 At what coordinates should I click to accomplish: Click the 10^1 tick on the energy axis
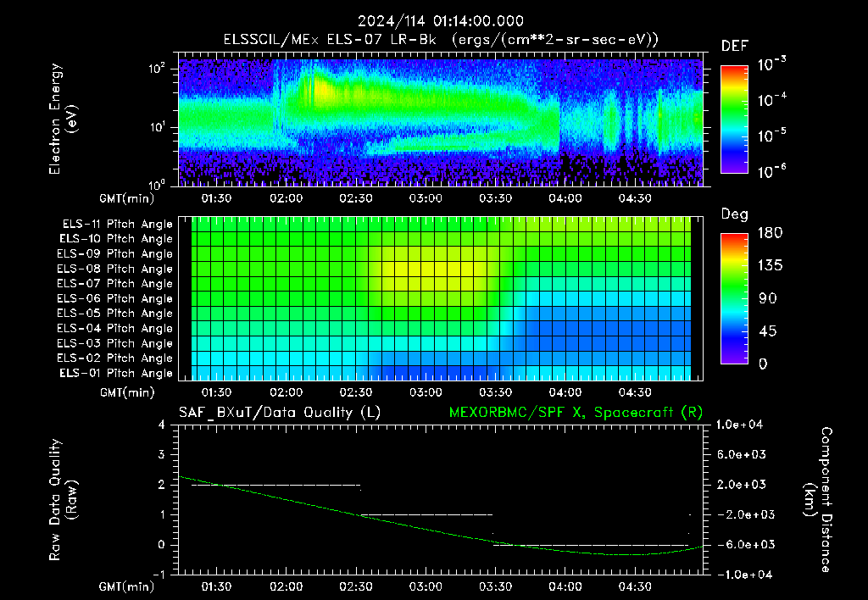click(157, 127)
